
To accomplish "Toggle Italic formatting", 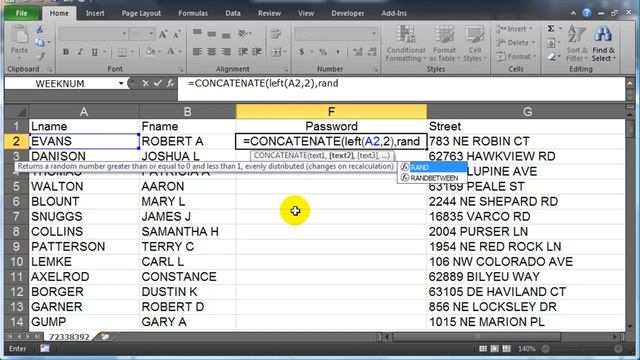I will [80, 52].
